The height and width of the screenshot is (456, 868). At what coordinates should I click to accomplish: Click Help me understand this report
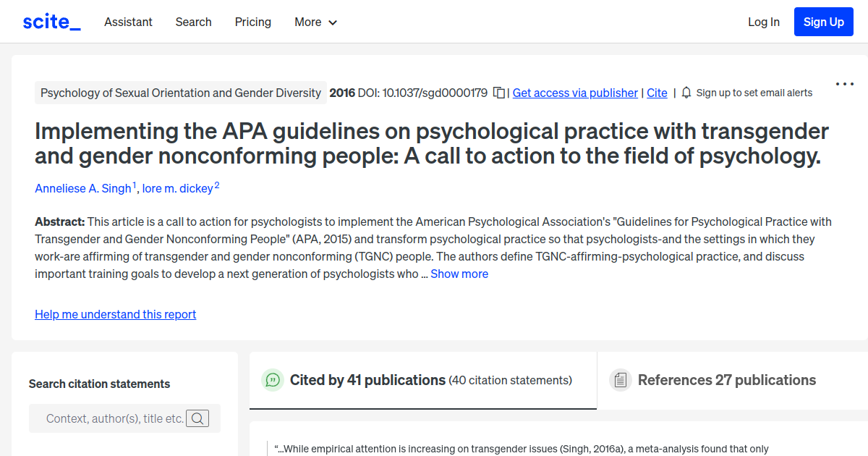115,314
